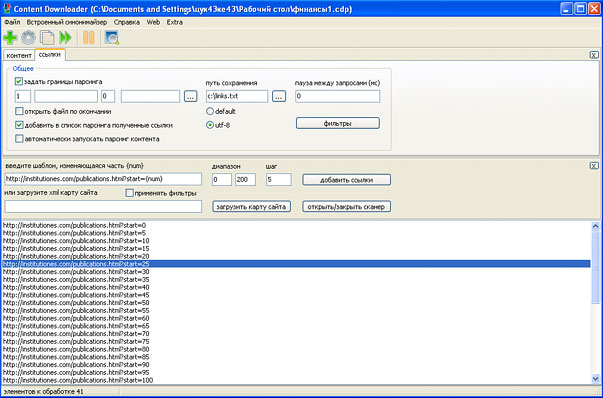Click the добавить ссылки button
Viewport: 603px width, 398px height.
[x=346, y=180]
